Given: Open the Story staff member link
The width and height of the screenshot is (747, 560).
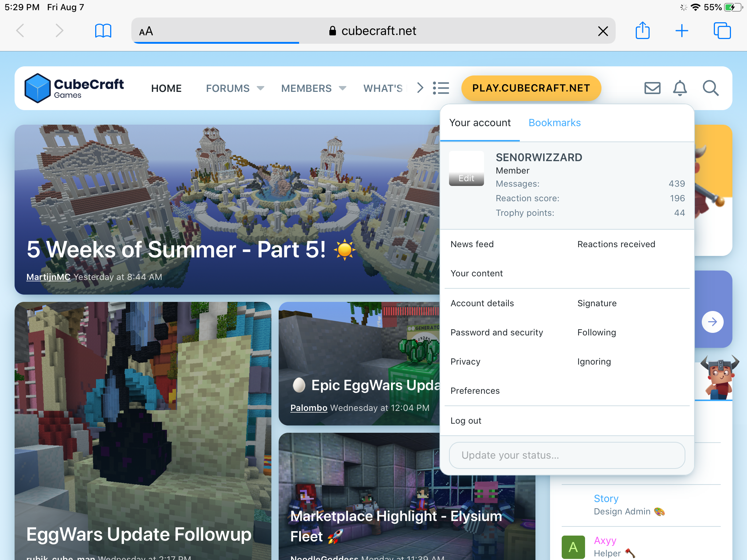Looking at the screenshot, I should click(x=606, y=498).
